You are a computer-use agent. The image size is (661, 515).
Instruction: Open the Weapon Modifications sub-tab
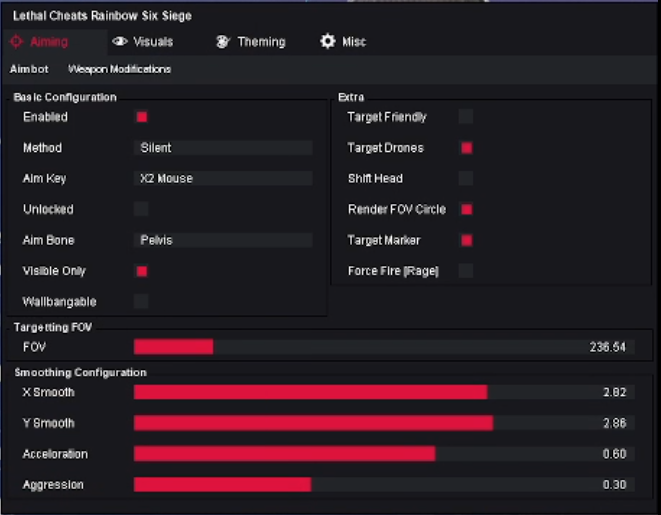[119, 69]
